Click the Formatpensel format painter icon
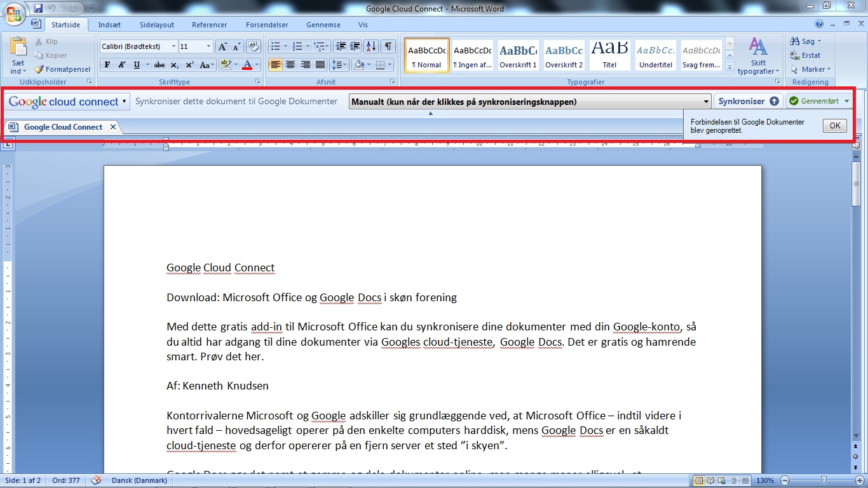This screenshot has height=488, width=868. 39,69
